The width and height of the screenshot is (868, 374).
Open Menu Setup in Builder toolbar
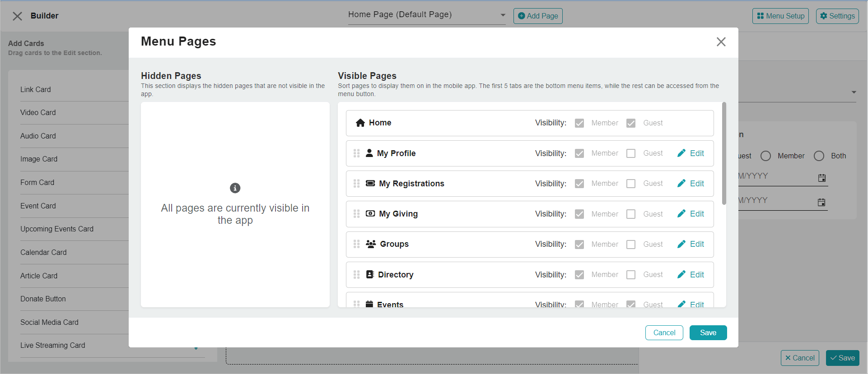point(780,16)
